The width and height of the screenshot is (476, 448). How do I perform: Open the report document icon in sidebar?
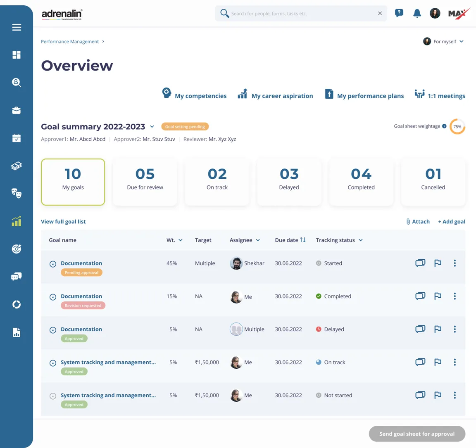pos(17,332)
